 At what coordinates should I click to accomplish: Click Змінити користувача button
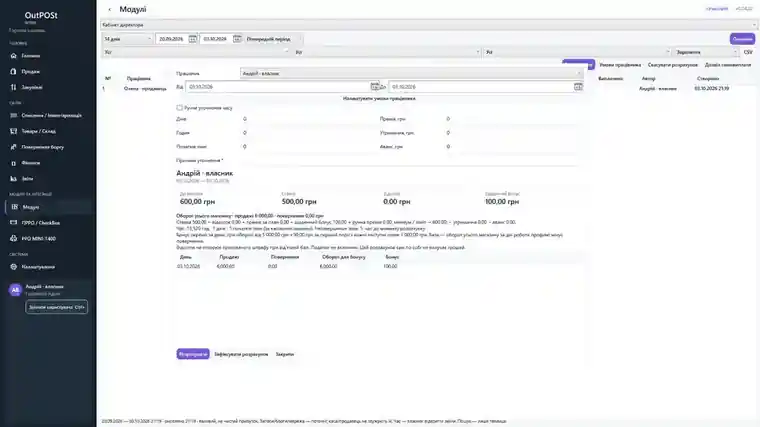(57, 307)
